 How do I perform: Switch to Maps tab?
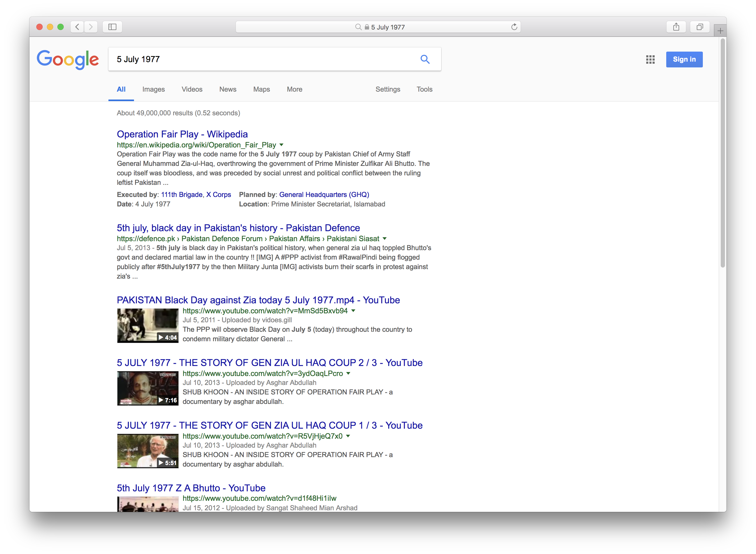pos(261,90)
